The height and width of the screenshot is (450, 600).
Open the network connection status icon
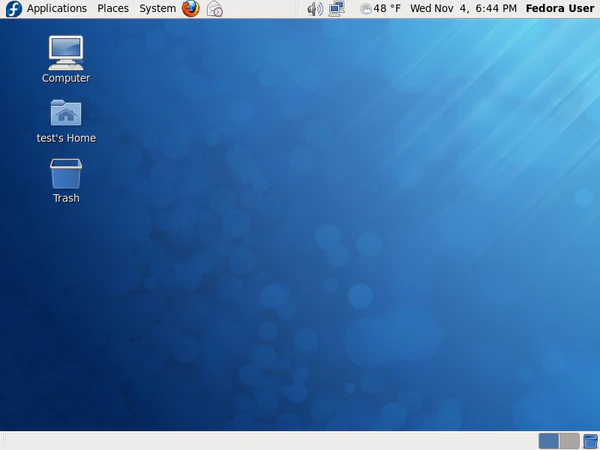click(x=337, y=9)
